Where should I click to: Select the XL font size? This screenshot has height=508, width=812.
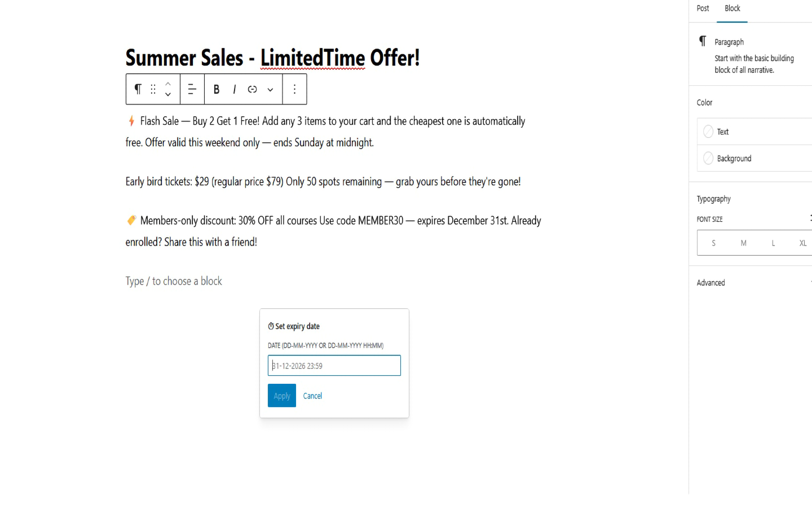(802, 243)
